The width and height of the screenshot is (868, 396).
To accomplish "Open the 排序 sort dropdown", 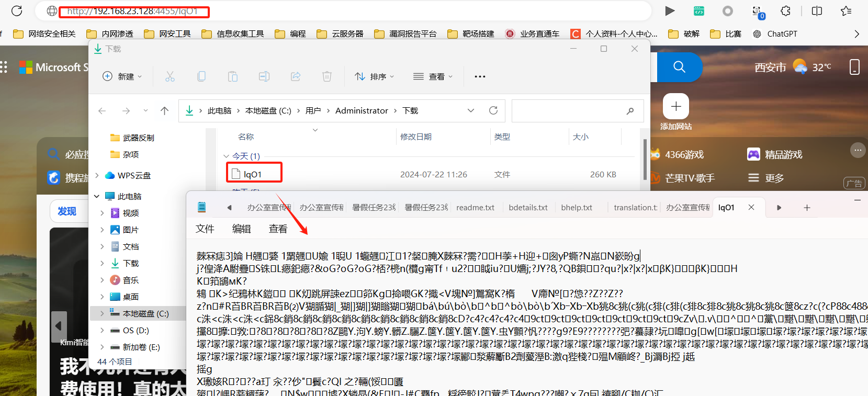I will (x=374, y=76).
